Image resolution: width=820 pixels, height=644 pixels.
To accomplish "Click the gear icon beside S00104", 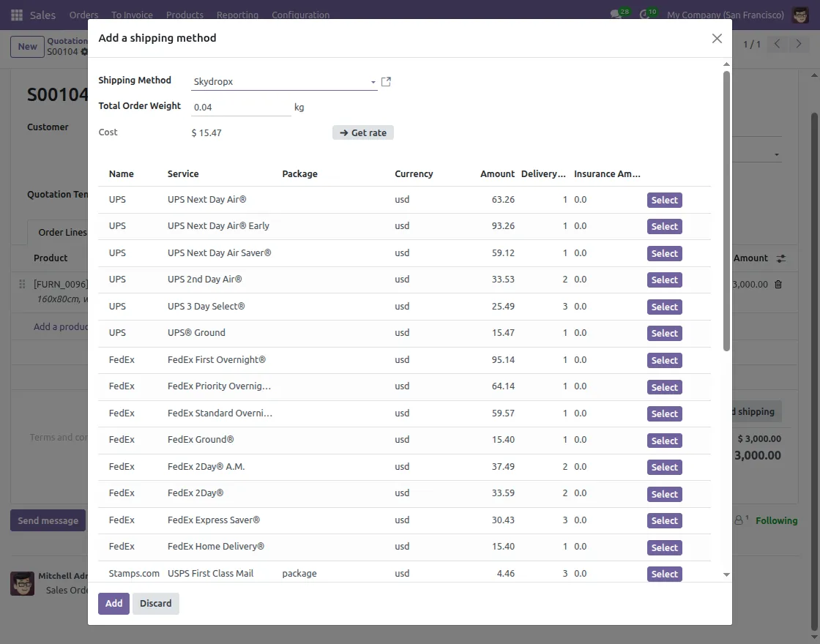I will (85, 52).
